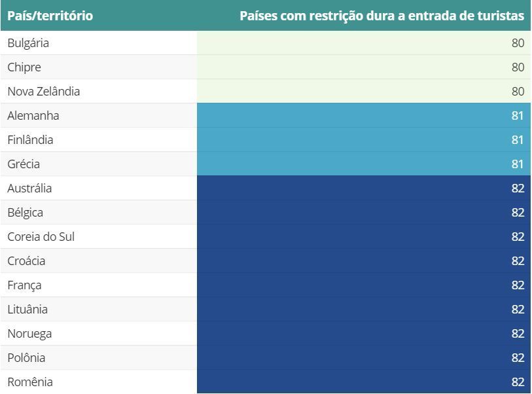Select the Bulgária row label

click(x=28, y=43)
